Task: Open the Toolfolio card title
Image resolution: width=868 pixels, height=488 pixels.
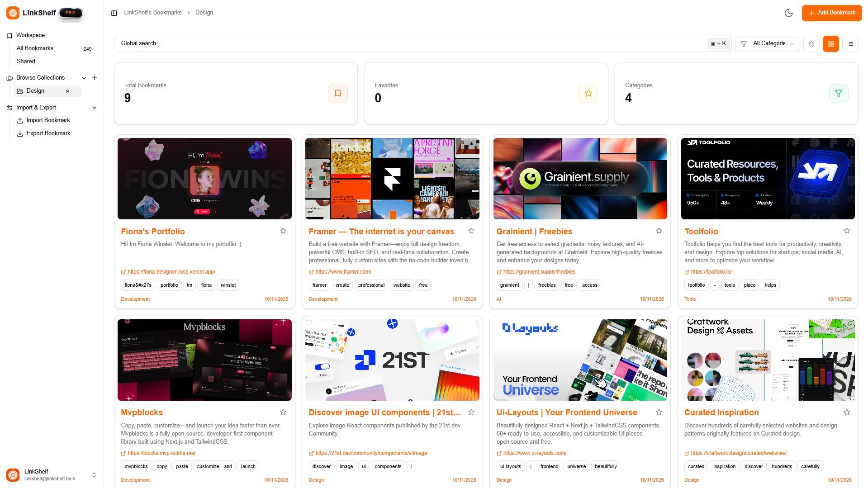Action: tap(701, 232)
